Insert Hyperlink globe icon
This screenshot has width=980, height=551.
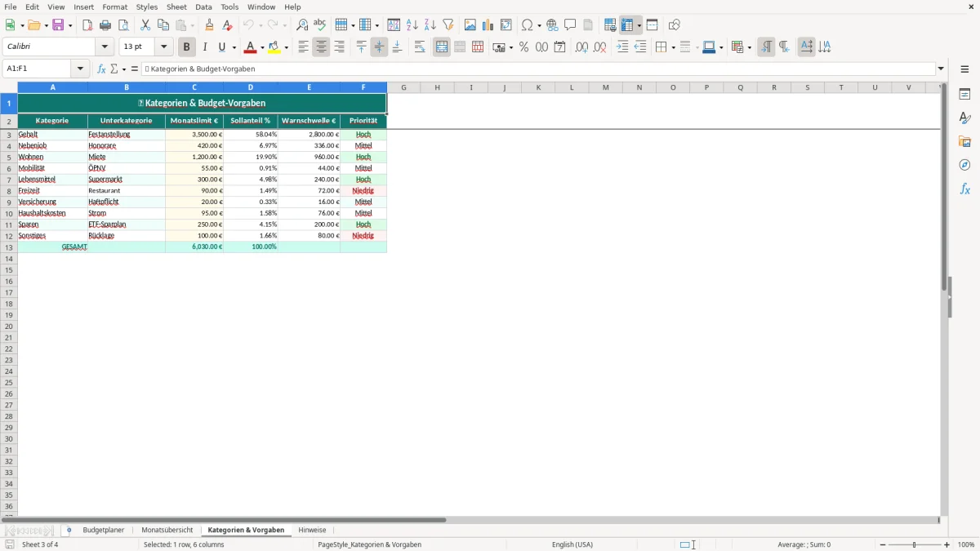552,25
